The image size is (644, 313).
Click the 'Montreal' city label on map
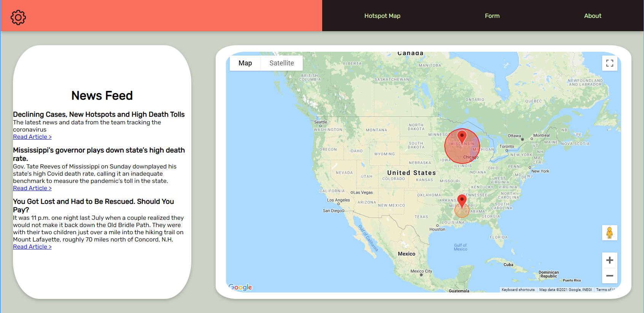[541, 135]
